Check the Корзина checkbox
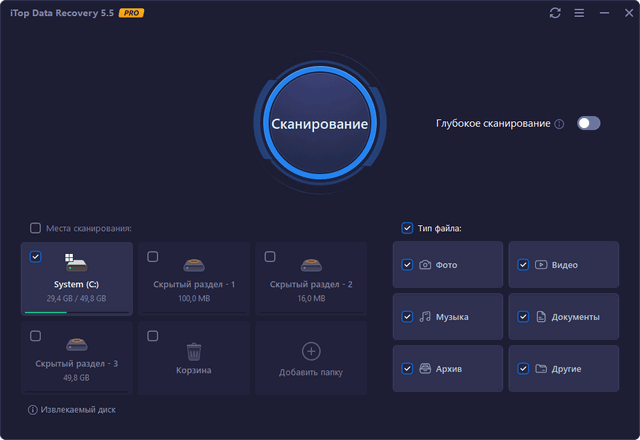This screenshot has width=640, height=440. 153,336
